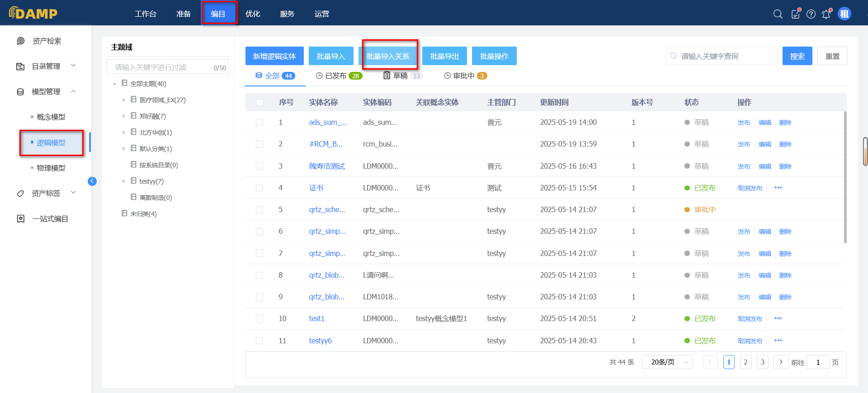Click the user avatar icon
The image size is (868, 393).
[x=844, y=14]
